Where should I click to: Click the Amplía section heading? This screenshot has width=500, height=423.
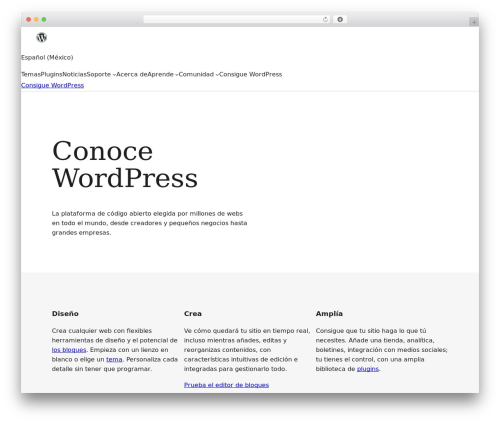point(329,314)
